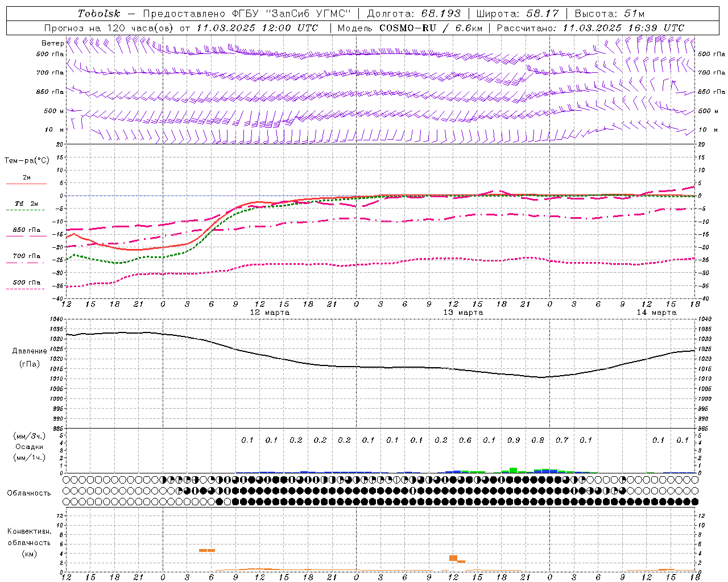Click 'Прогноз на 120 часа(ов)' forecast text

coord(110,28)
